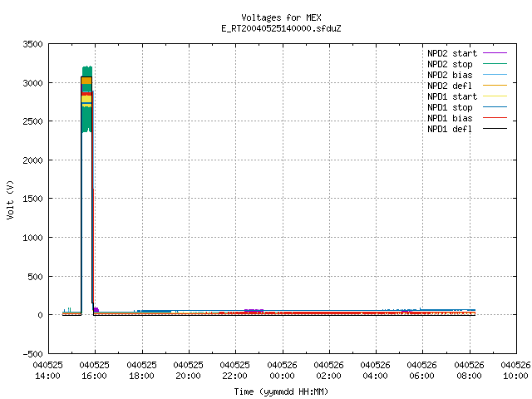Click the dark blue NPD1 stop legend line
Viewport: 532px width, 399px height.
click(495, 107)
